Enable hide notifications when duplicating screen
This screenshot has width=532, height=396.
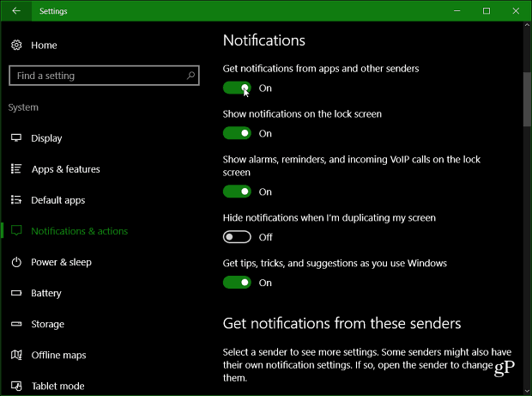click(237, 237)
